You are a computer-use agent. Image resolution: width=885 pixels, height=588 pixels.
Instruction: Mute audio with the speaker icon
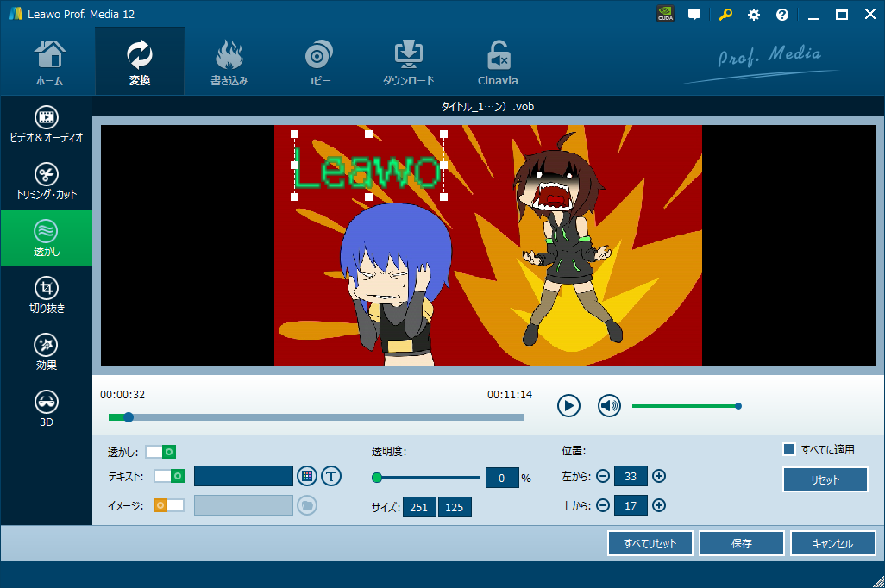610,405
